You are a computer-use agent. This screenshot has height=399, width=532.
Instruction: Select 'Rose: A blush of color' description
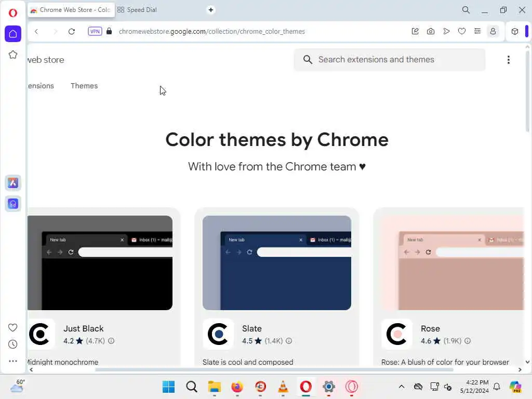445,362
